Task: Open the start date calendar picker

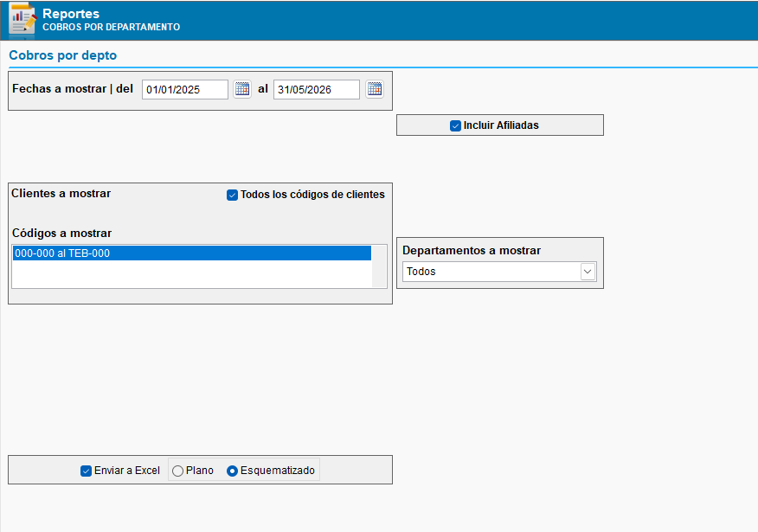Action: point(242,89)
